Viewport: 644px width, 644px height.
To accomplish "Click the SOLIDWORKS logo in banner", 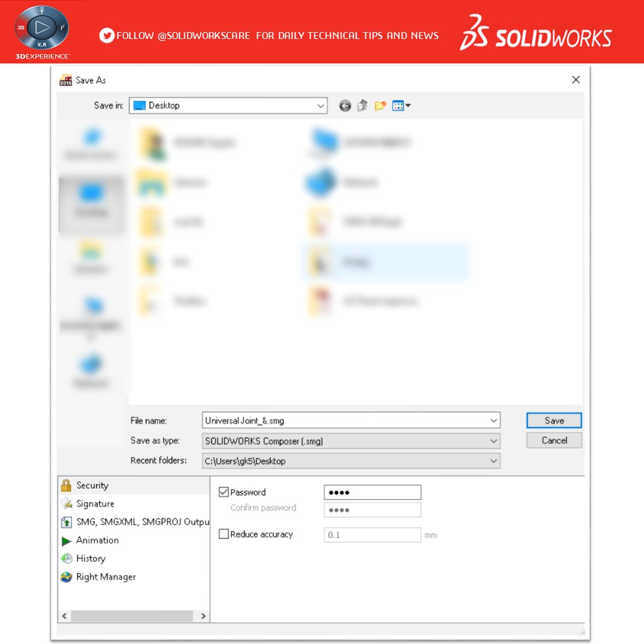I will tap(536, 33).
